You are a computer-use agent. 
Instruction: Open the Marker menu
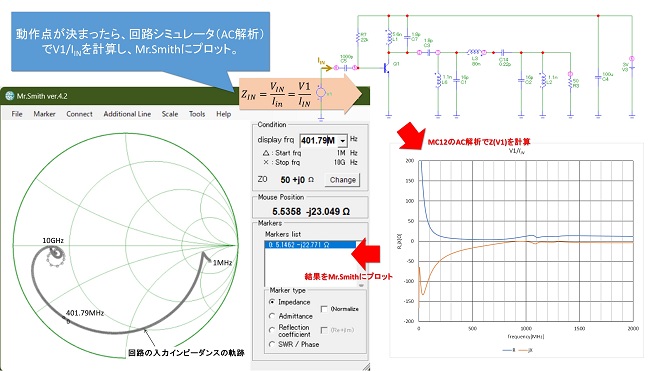44,114
